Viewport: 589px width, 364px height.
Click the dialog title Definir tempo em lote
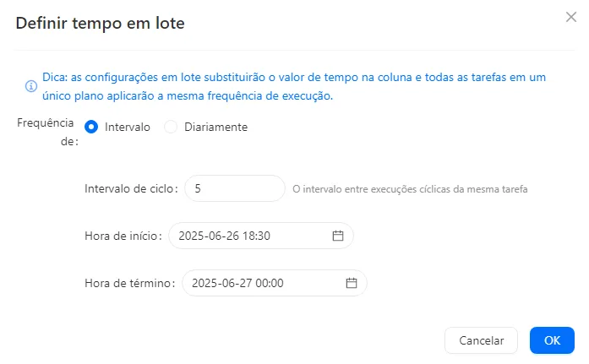(x=101, y=24)
